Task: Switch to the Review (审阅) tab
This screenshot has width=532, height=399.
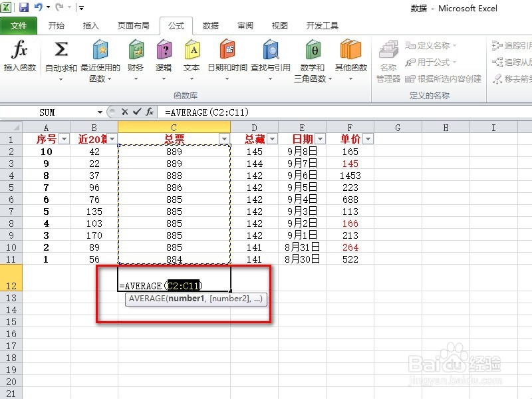Action: [x=245, y=26]
